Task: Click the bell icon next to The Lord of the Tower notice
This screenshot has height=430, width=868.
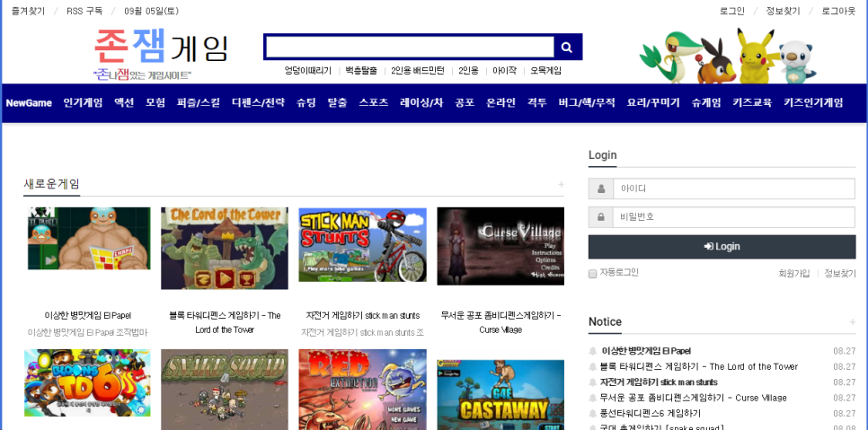Action: click(593, 366)
